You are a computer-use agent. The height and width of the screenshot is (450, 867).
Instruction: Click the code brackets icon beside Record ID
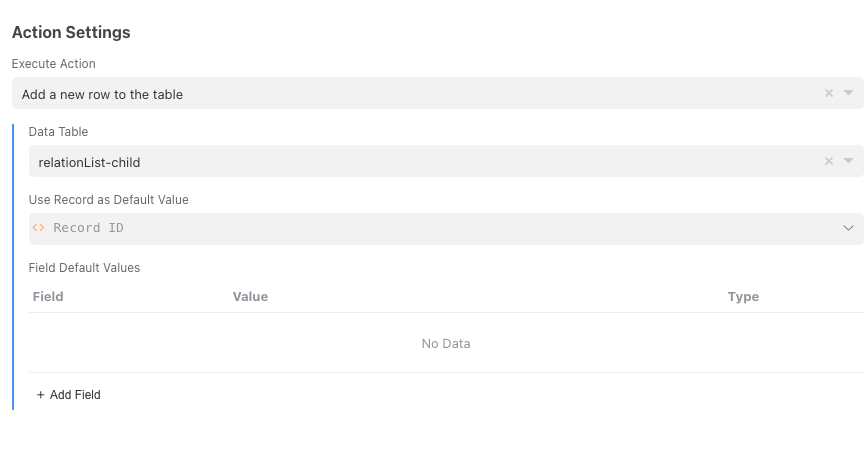pyautogui.click(x=39, y=228)
